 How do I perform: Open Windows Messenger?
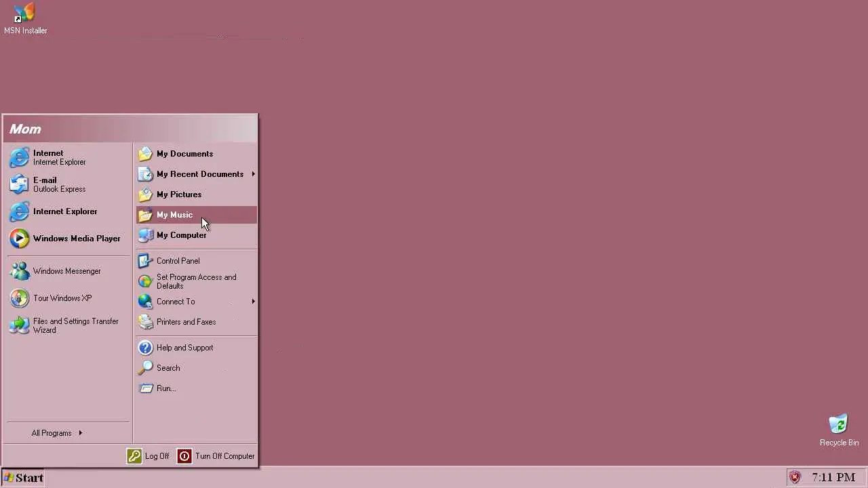(x=67, y=271)
